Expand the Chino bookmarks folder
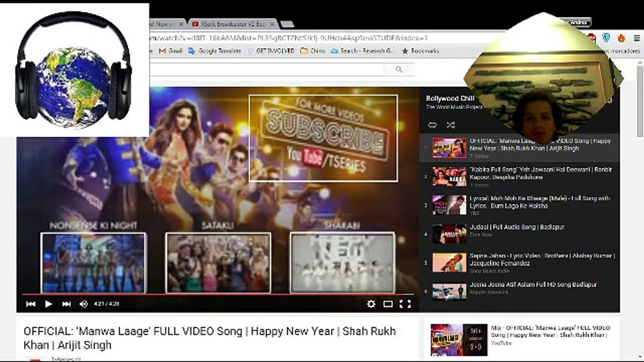The image size is (644, 362). [x=313, y=51]
